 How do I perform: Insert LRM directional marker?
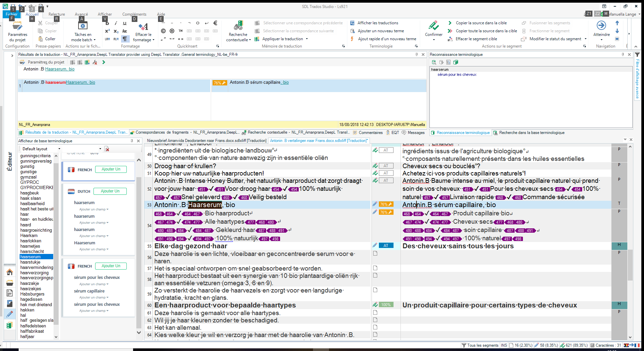(107, 39)
